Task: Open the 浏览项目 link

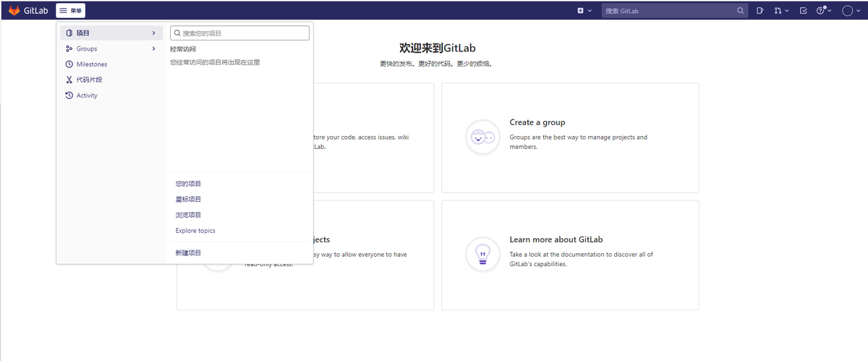Action: click(x=188, y=215)
